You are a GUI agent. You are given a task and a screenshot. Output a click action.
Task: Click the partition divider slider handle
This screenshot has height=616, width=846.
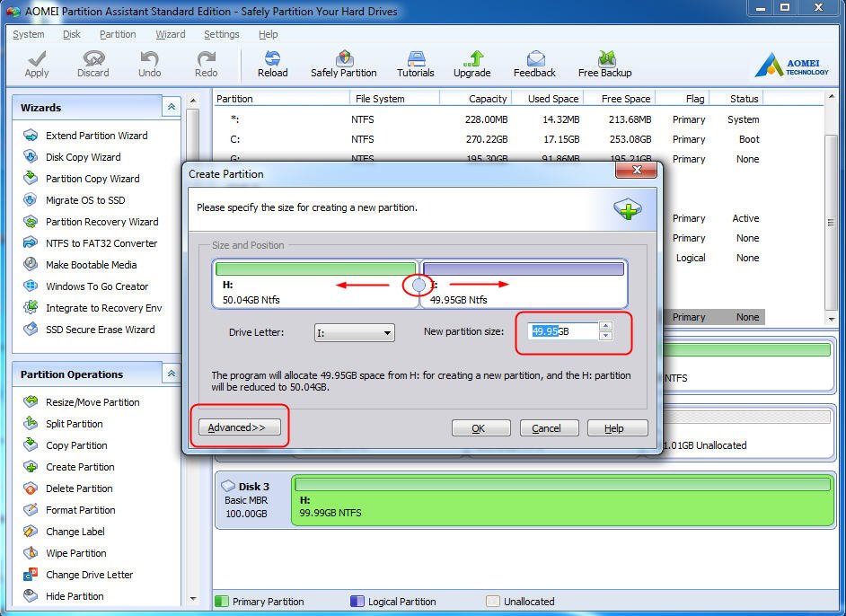419,286
